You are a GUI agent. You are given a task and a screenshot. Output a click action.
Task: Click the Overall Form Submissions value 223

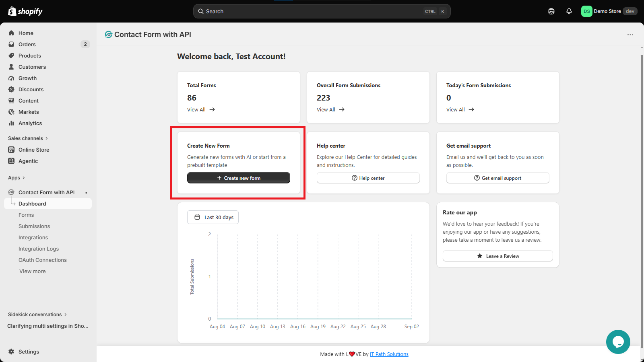323,98
